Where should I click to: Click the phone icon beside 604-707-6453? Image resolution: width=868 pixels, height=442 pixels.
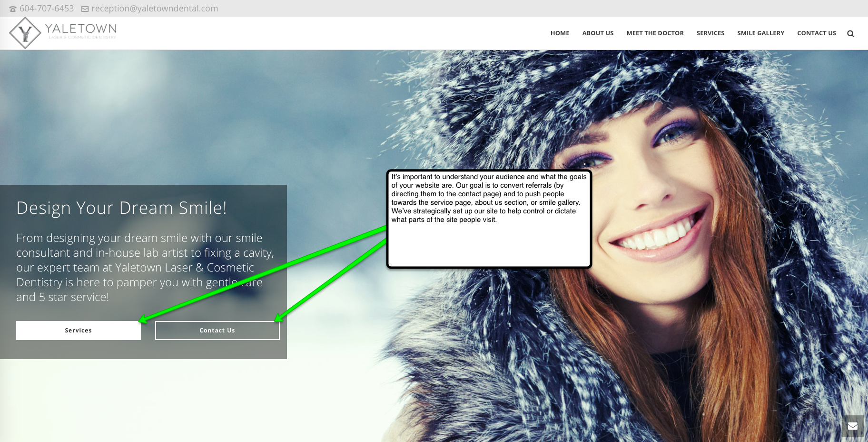point(13,9)
